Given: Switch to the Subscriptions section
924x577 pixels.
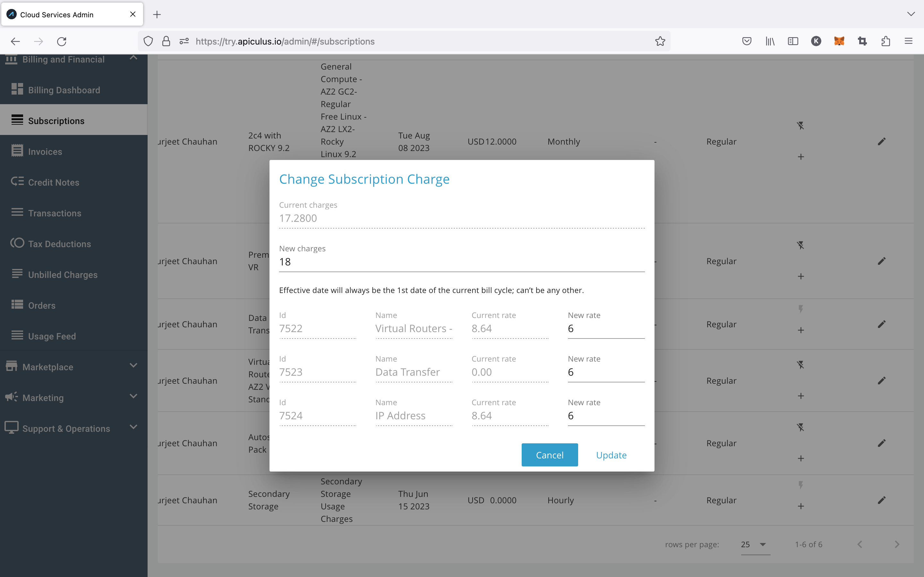Looking at the screenshot, I should click(56, 121).
